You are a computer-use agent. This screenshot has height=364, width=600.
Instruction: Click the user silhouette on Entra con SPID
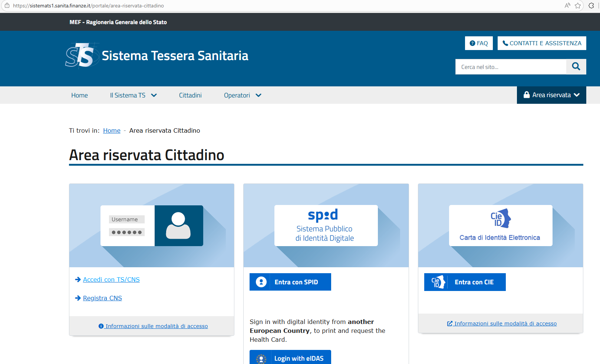pos(261,282)
